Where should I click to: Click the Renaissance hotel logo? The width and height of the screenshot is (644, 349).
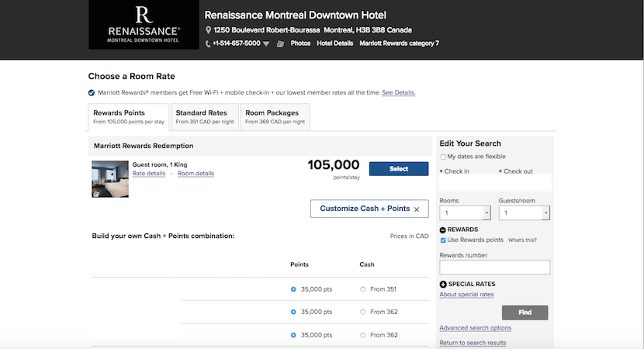(143, 25)
